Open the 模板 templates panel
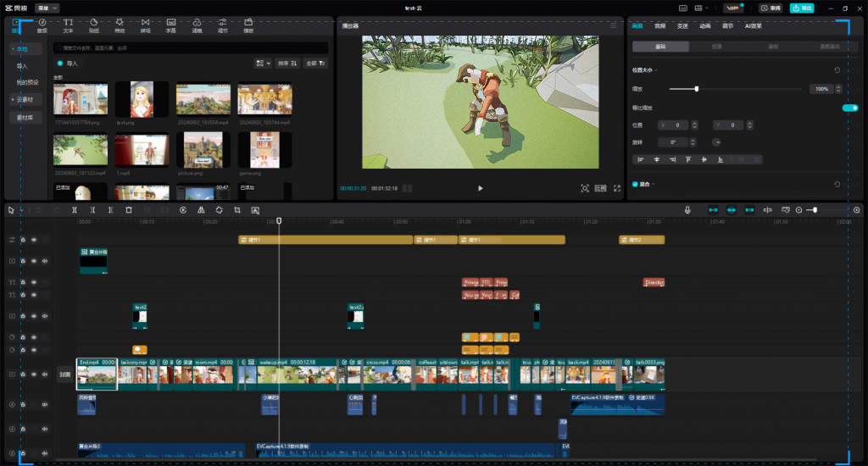 pos(248,25)
